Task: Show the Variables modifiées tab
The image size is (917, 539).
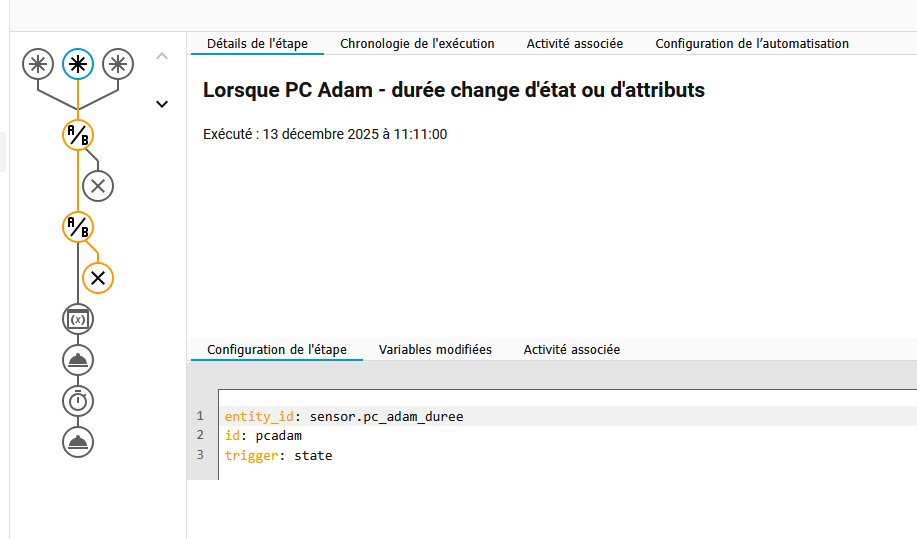Action: click(435, 350)
